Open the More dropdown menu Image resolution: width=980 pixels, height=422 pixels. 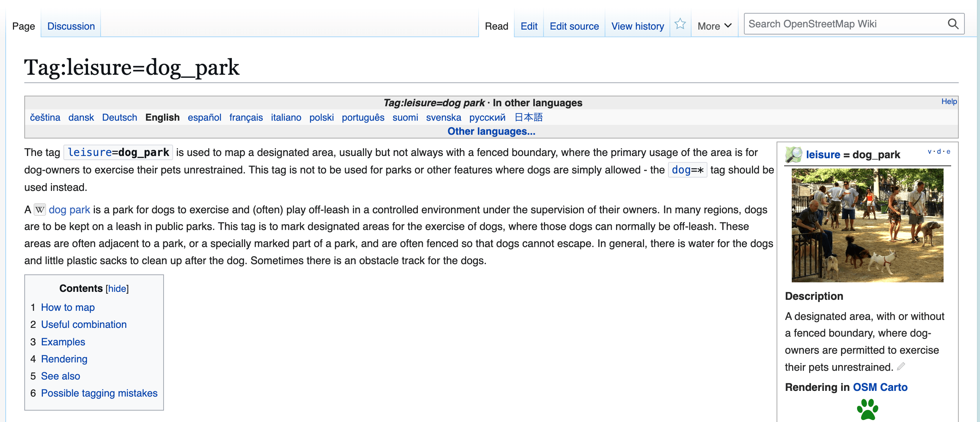tap(714, 26)
